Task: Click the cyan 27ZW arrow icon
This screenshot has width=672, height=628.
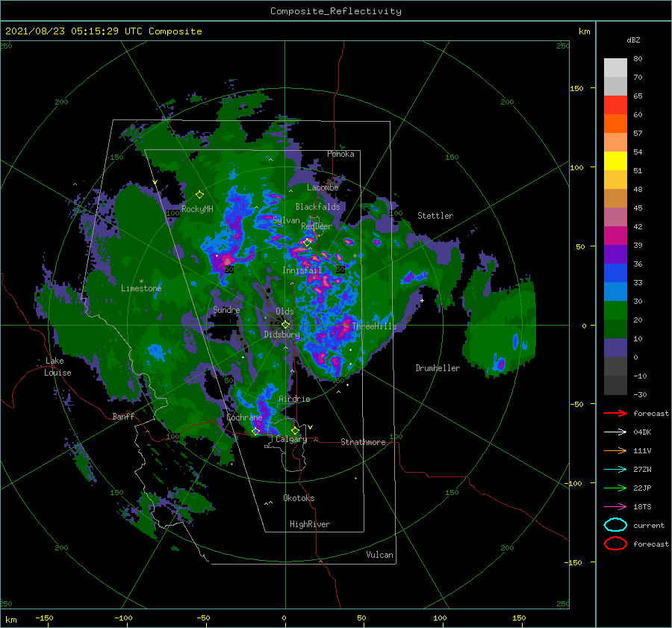Action: (615, 470)
